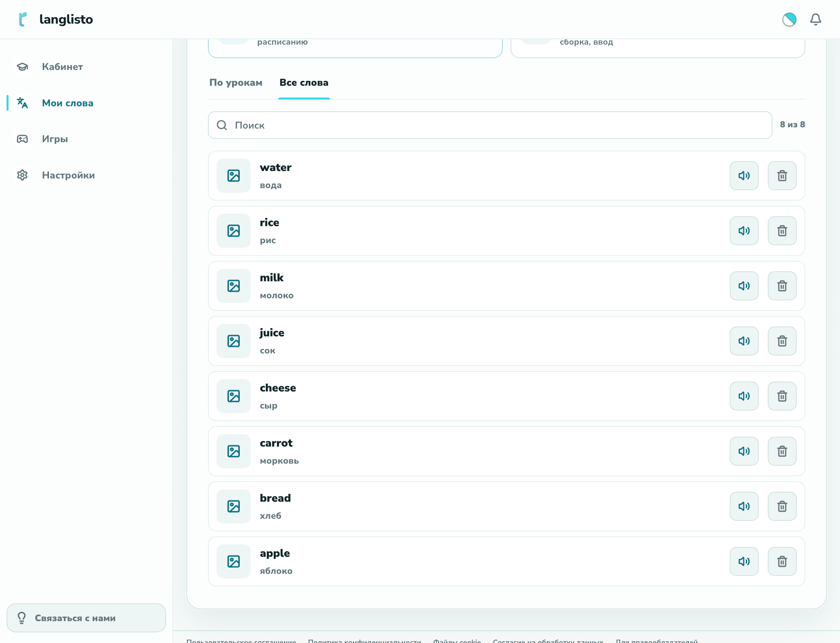Switch to the По урокам tab
The image size is (840, 643).
tap(236, 83)
